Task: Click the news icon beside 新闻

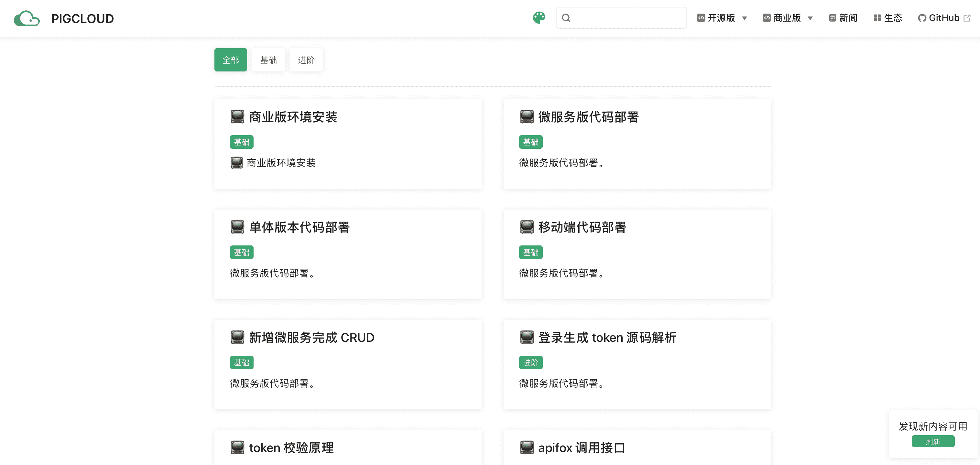Action: (x=833, y=18)
